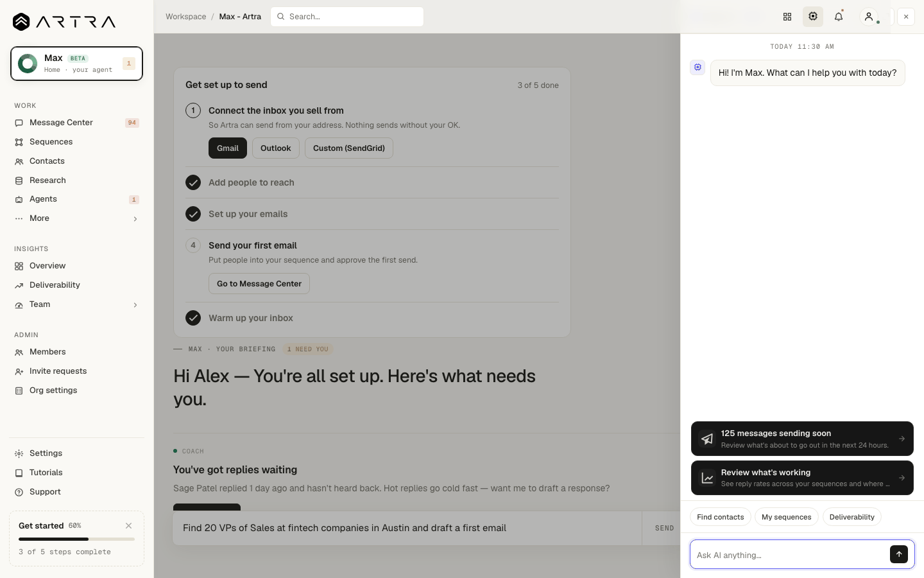This screenshot has width=924, height=578.
Task: Open the user profile avatar menu
Action: (x=869, y=17)
